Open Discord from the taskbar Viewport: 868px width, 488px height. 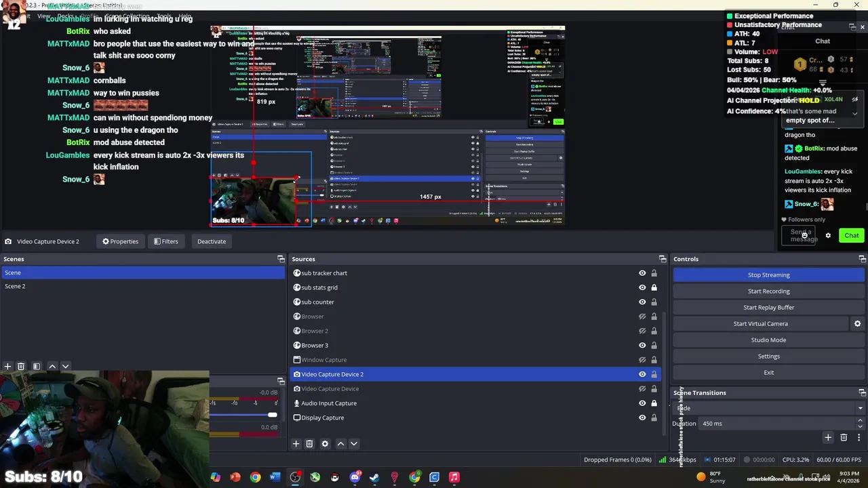[355, 477]
